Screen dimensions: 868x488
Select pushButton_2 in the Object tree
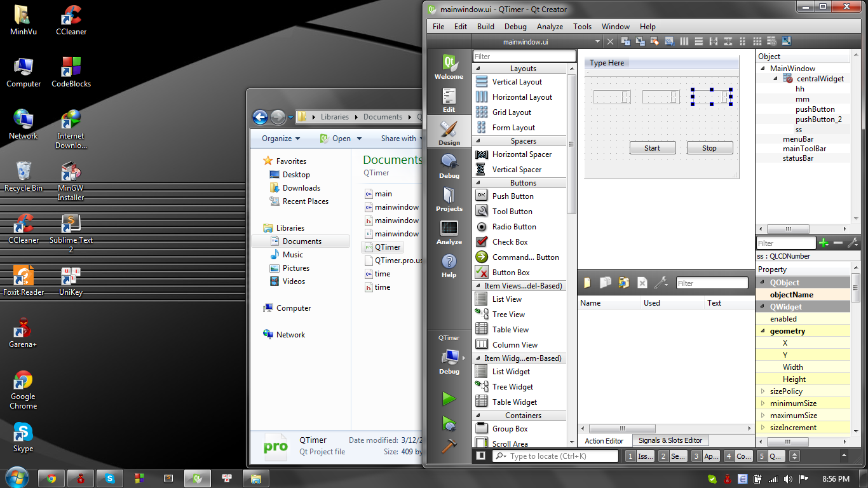[818, 119]
